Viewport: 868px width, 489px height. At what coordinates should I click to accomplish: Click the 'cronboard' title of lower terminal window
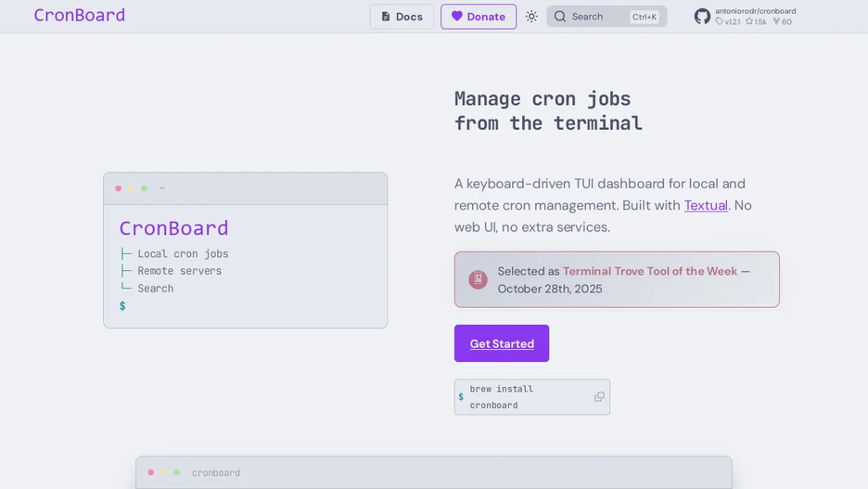tap(216, 473)
